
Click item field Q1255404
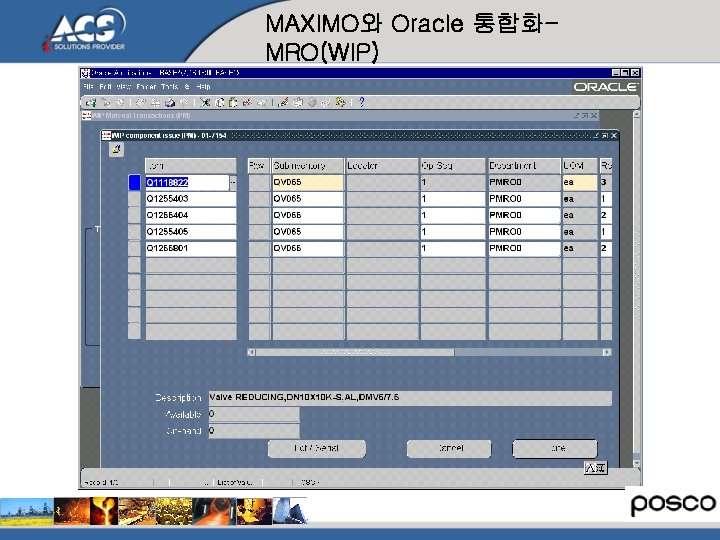(x=191, y=215)
